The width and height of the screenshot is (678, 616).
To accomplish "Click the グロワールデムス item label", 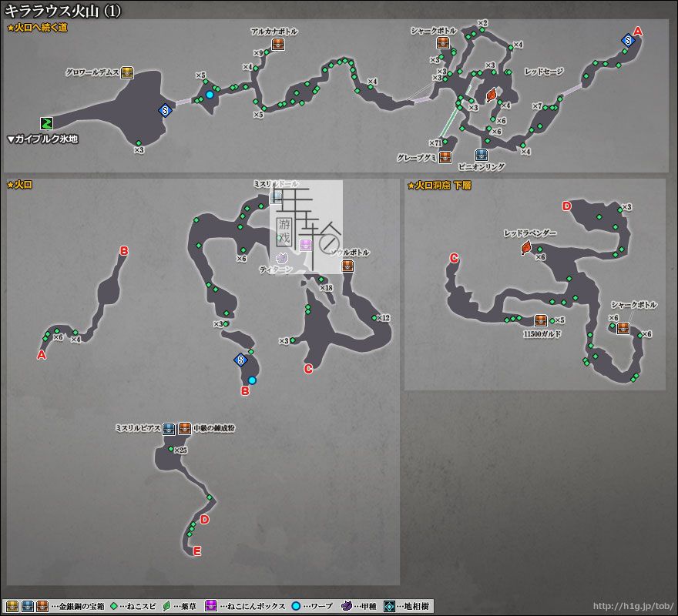I will pos(92,72).
